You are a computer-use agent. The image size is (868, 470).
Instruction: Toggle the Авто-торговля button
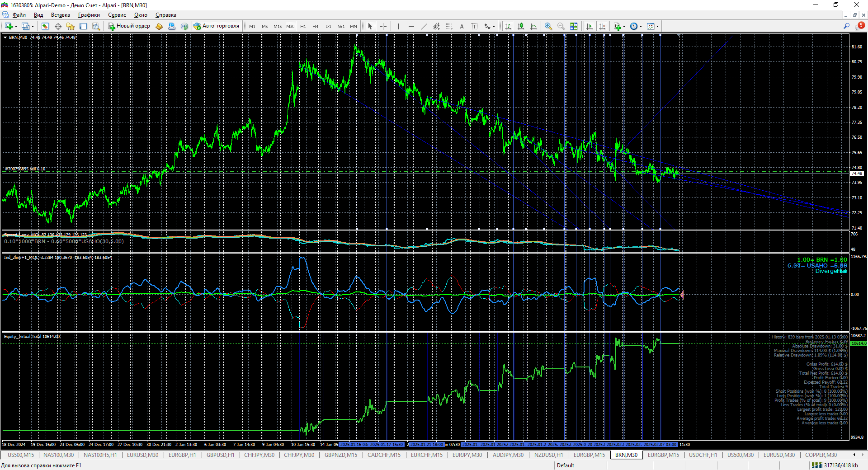coord(217,26)
